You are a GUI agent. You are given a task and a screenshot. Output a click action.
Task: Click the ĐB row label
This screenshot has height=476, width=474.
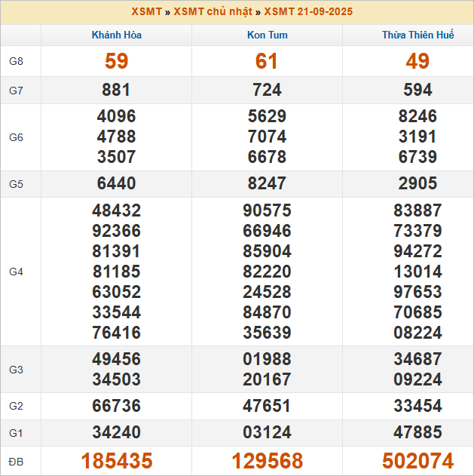tap(17, 461)
